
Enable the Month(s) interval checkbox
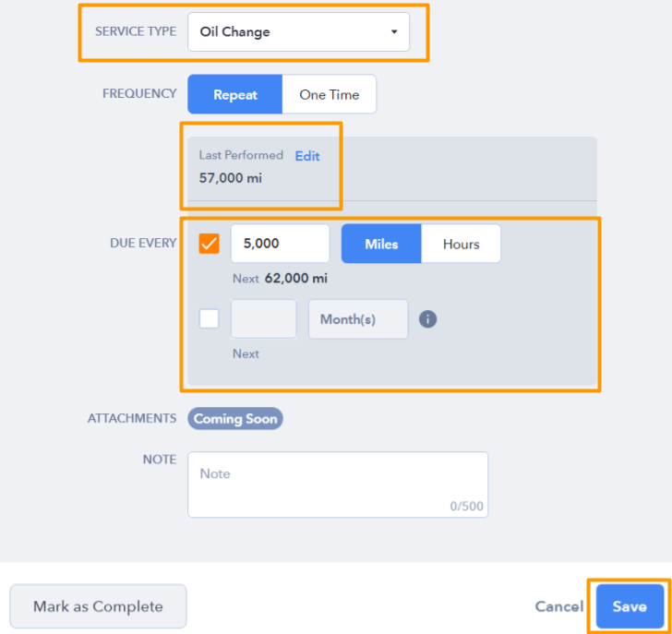point(210,318)
